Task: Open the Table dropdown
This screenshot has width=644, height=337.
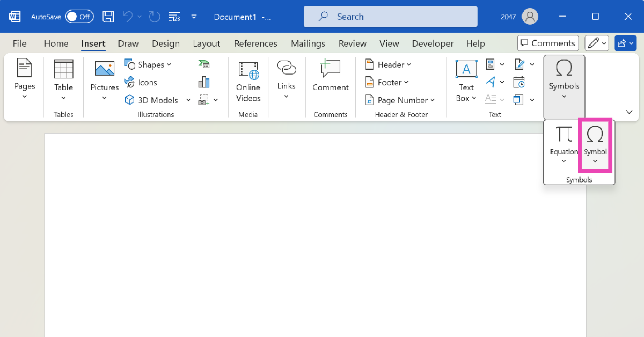Action: point(63,80)
